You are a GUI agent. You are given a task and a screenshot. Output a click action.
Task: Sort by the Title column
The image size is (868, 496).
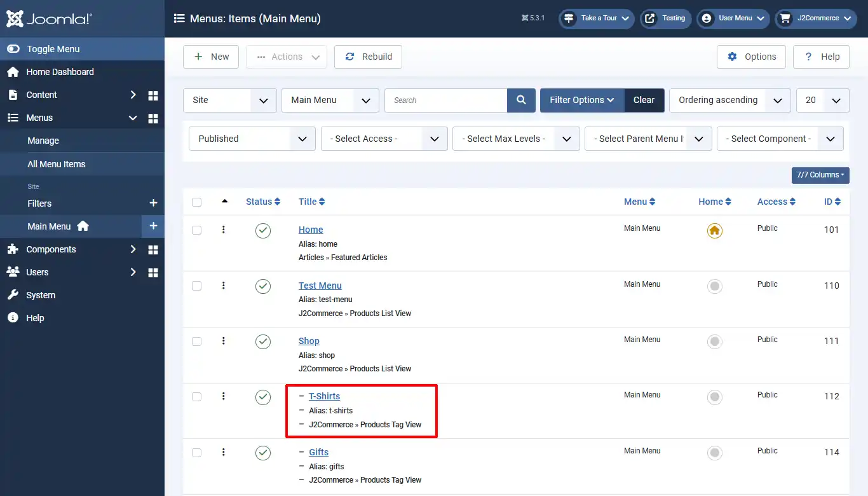coord(312,202)
